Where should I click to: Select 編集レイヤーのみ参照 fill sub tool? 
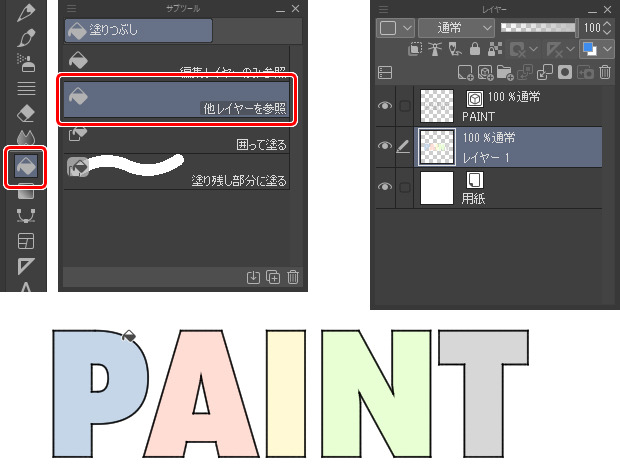click(176, 60)
